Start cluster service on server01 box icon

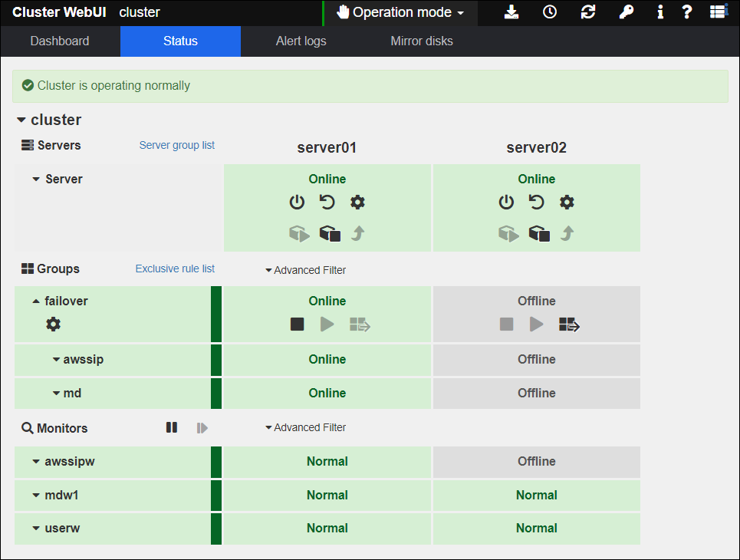point(299,233)
